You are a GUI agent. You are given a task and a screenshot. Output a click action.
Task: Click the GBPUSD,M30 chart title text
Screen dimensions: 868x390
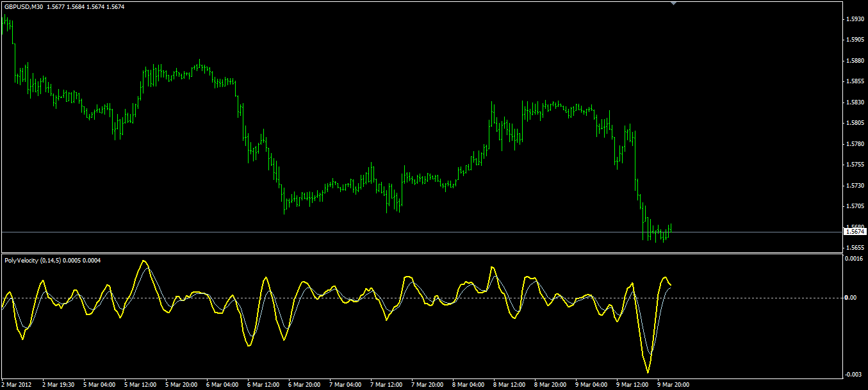click(23, 6)
